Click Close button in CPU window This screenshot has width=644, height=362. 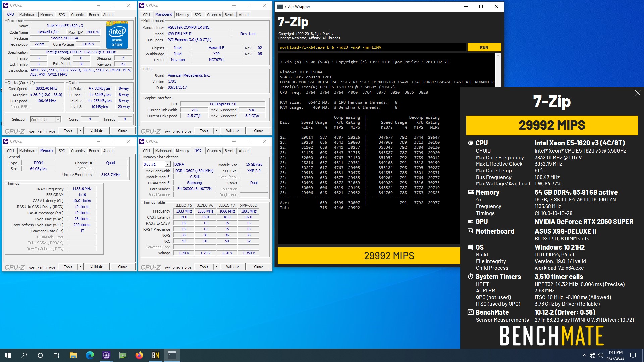click(122, 131)
